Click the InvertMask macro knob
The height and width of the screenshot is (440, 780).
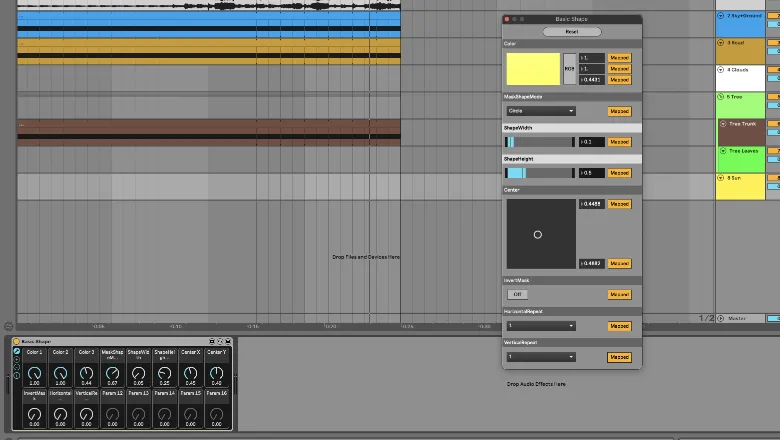(x=34, y=413)
